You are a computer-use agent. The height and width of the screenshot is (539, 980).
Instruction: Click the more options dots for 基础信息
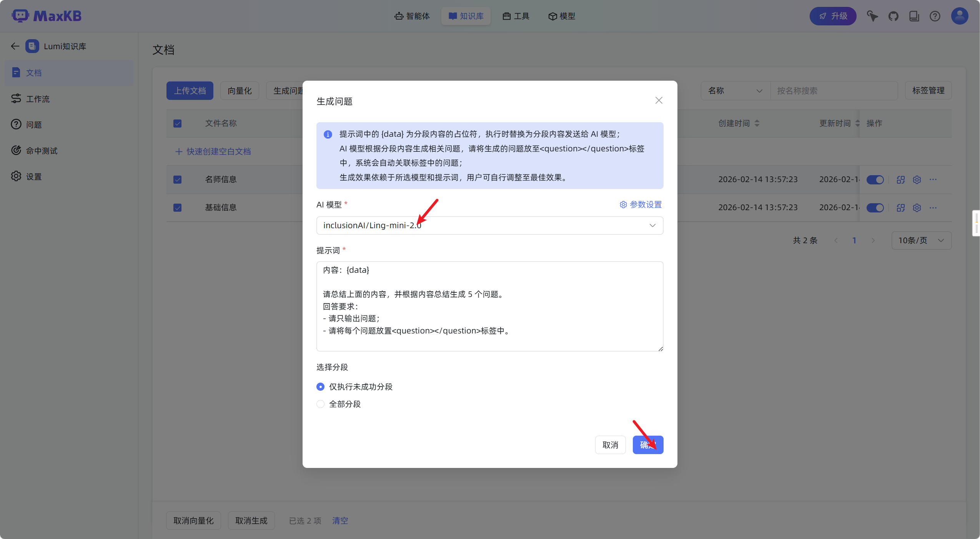[933, 208]
